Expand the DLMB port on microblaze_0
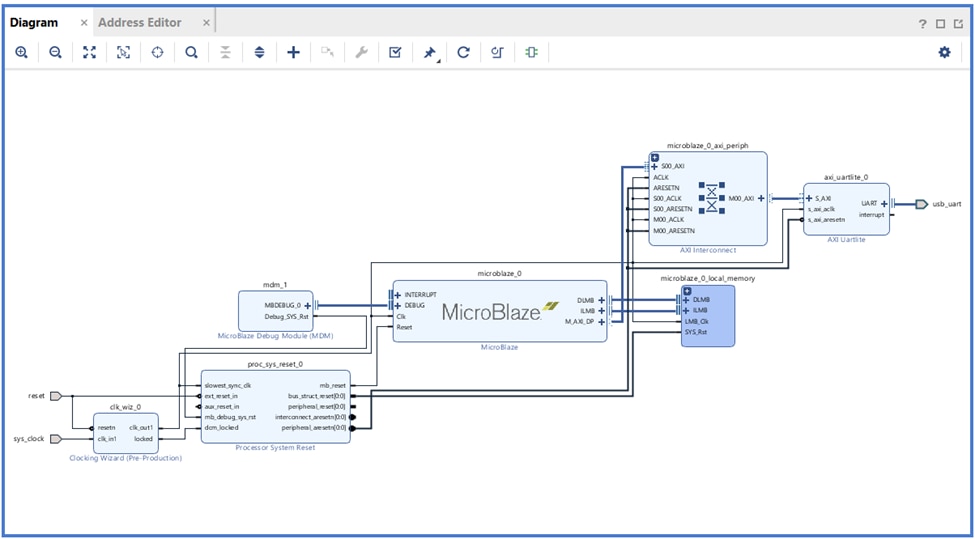 click(601, 300)
